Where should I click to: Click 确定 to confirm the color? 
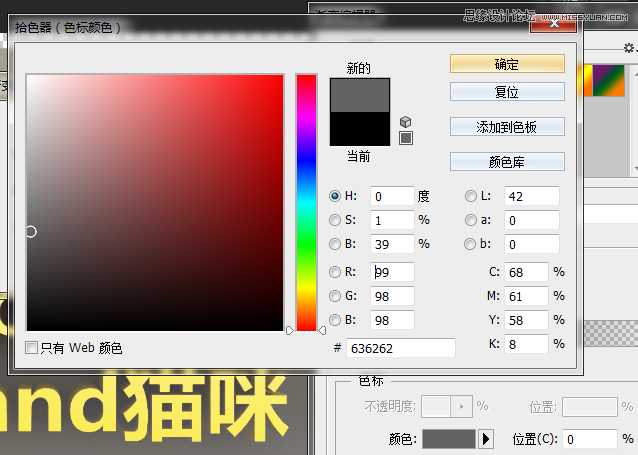click(x=507, y=64)
